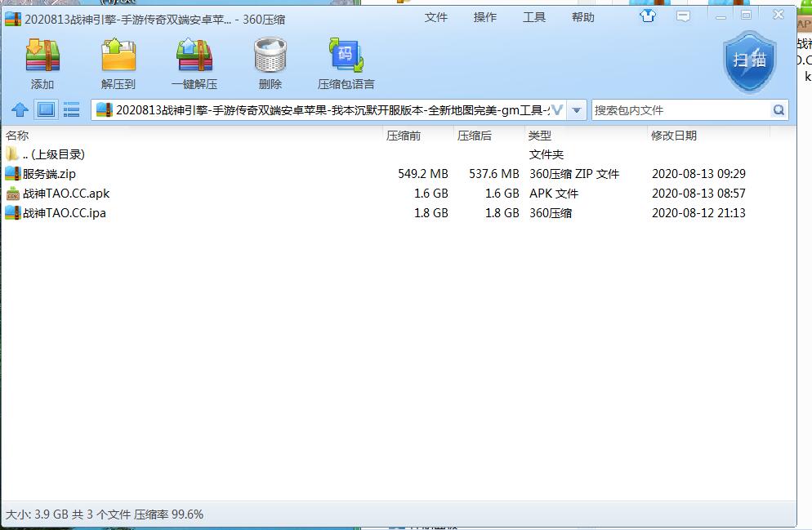Go up one level with the up arrow

(20, 109)
